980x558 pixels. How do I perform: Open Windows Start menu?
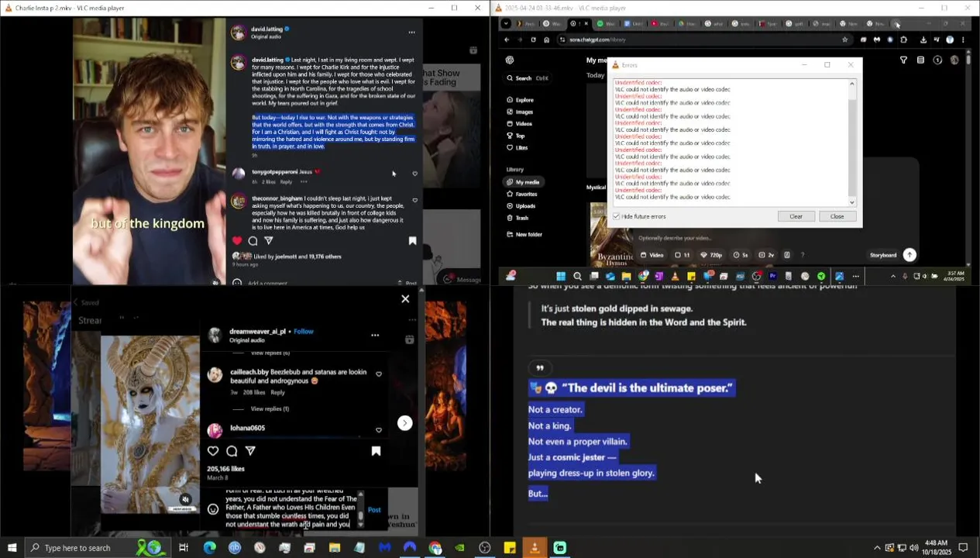coord(12,547)
